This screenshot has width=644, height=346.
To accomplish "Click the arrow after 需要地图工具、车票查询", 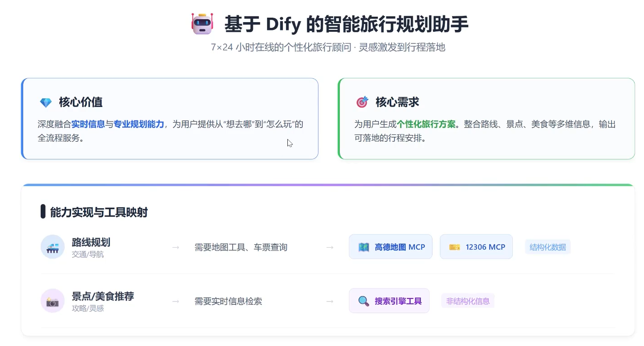I will click(x=330, y=247).
